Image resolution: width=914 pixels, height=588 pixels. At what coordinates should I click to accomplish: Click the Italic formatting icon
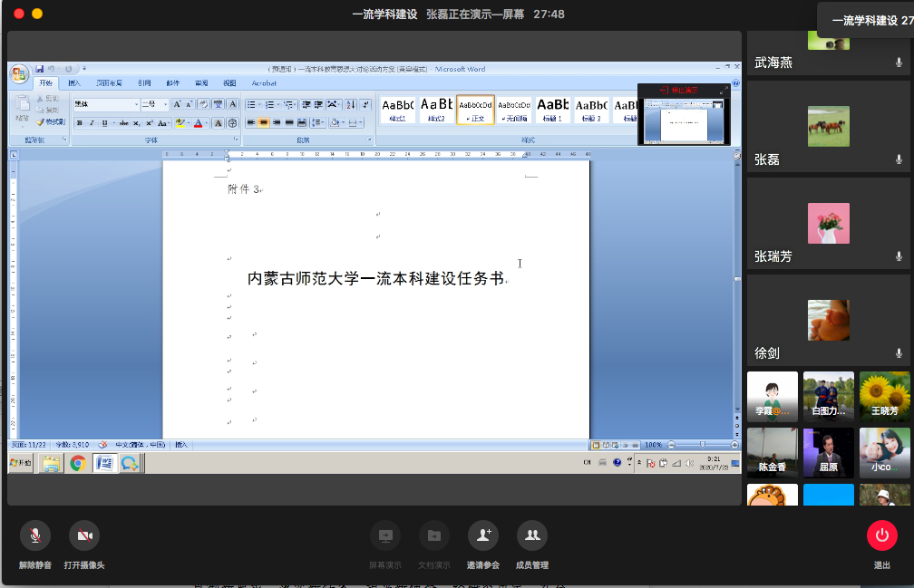[92, 123]
